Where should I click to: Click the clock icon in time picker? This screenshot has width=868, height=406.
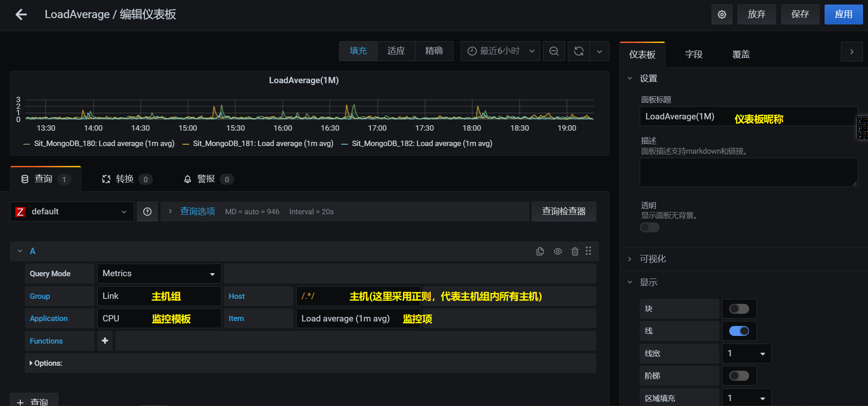[x=472, y=51]
